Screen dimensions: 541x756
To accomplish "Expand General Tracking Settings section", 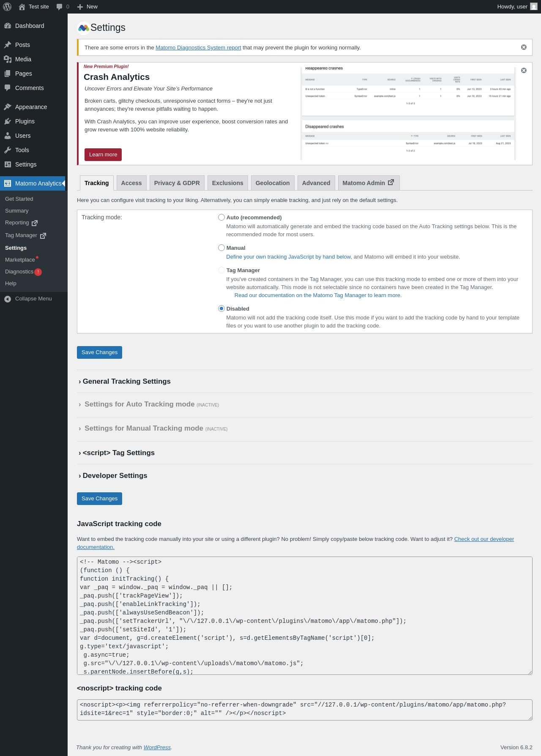I will [x=125, y=381].
